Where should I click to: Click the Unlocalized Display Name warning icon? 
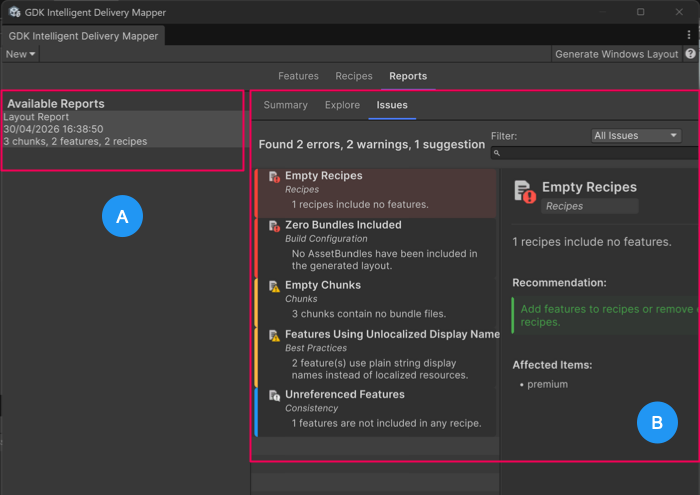coord(274,335)
